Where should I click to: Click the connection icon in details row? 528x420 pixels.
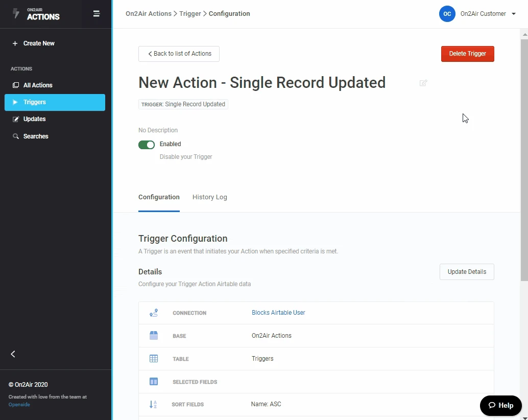[154, 313]
